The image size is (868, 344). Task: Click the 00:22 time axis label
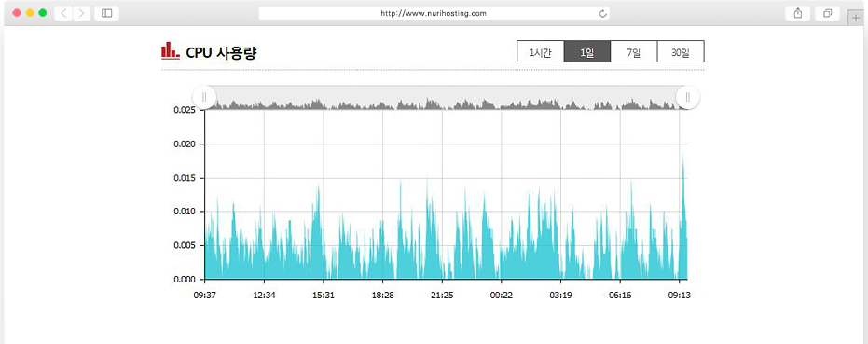(x=501, y=296)
